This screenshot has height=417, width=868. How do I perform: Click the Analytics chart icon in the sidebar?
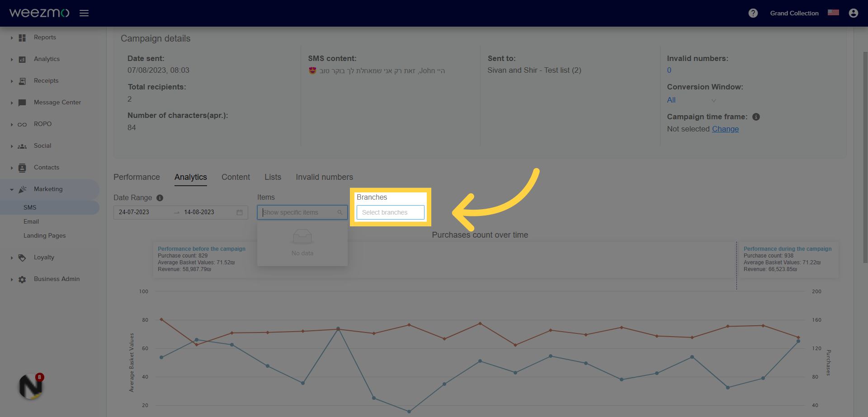(x=22, y=60)
